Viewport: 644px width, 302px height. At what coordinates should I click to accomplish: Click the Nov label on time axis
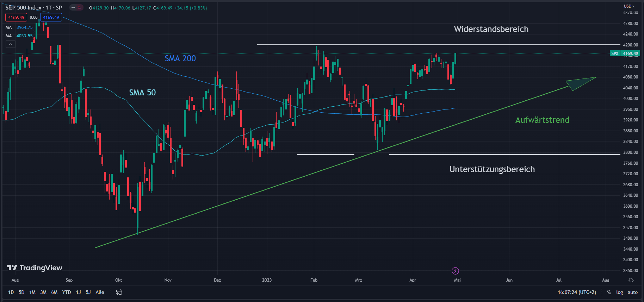[168, 280]
